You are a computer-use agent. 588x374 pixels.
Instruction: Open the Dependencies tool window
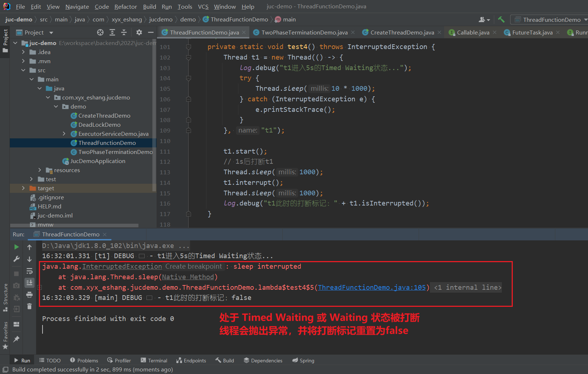tap(263, 360)
